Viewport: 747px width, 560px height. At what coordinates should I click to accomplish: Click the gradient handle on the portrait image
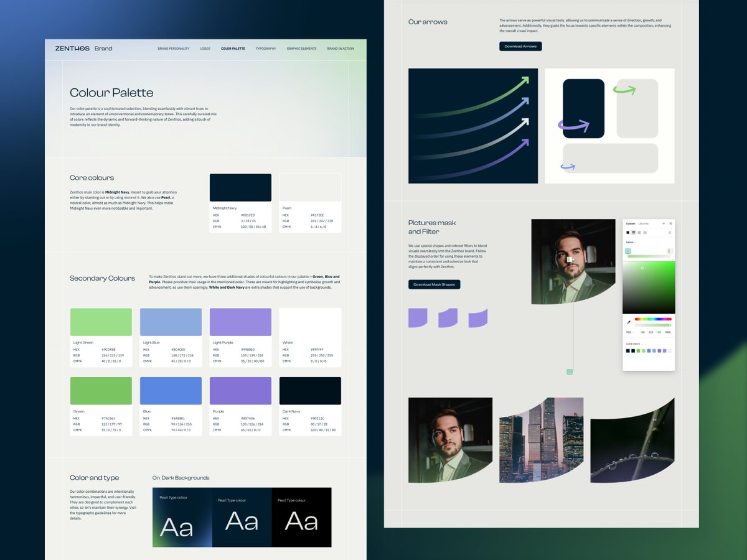click(570, 259)
